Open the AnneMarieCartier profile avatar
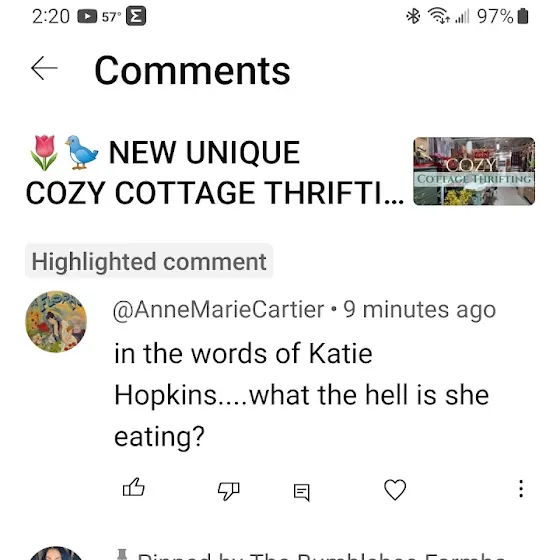Viewport: 560px width, 560px height. pos(56,322)
